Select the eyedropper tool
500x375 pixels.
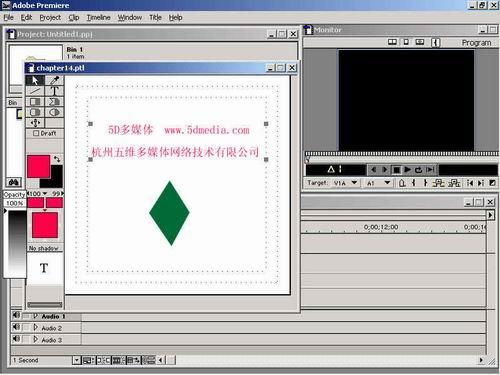54,80
